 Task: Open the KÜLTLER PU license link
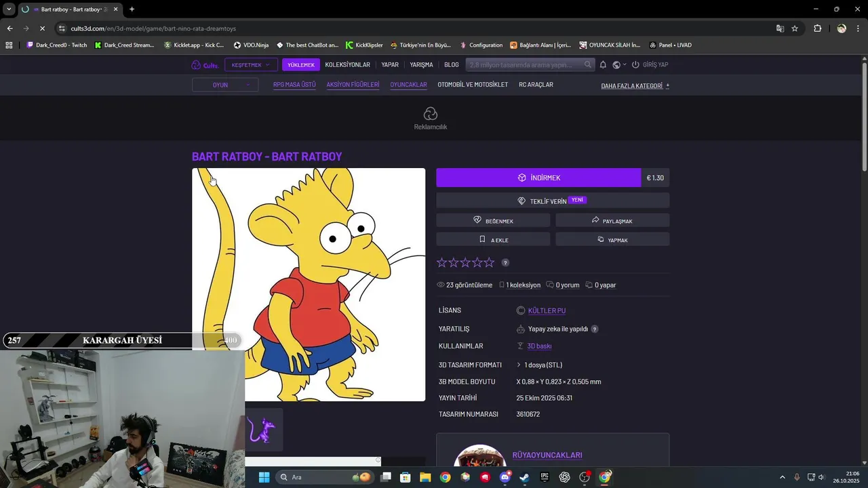point(547,310)
